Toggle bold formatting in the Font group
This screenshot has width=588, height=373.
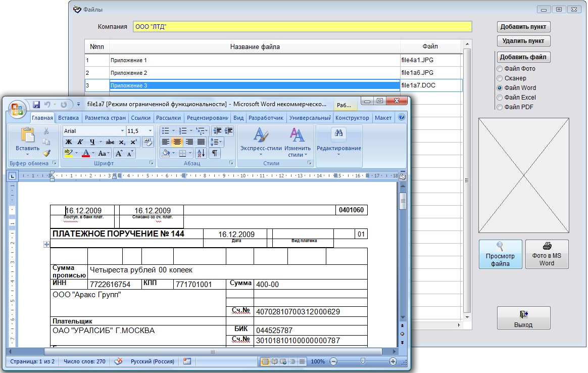[x=69, y=142]
